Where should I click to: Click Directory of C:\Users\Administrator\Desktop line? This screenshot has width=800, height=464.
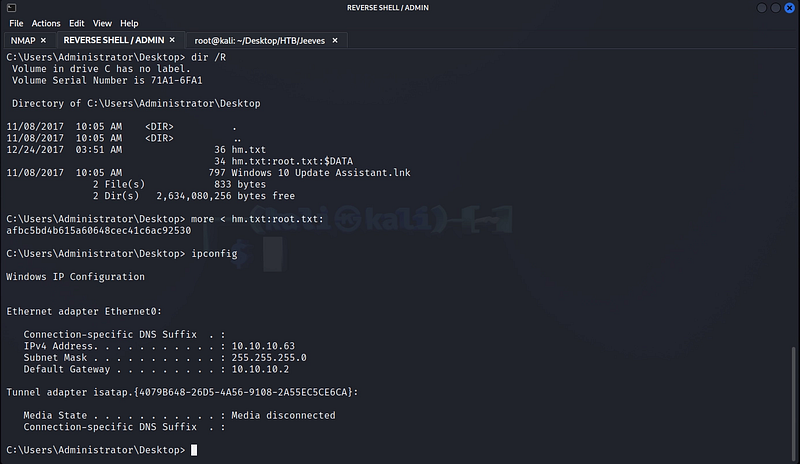[136, 104]
